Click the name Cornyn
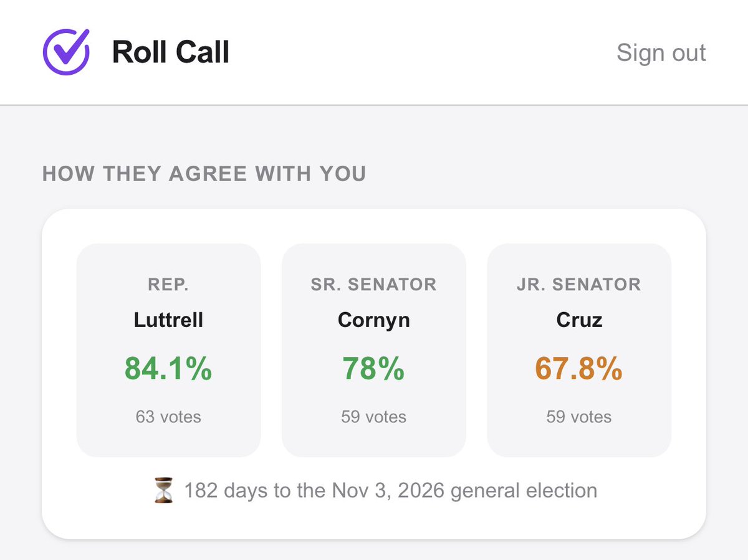Image resolution: width=748 pixels, height=560 pixels. [373, 320]
